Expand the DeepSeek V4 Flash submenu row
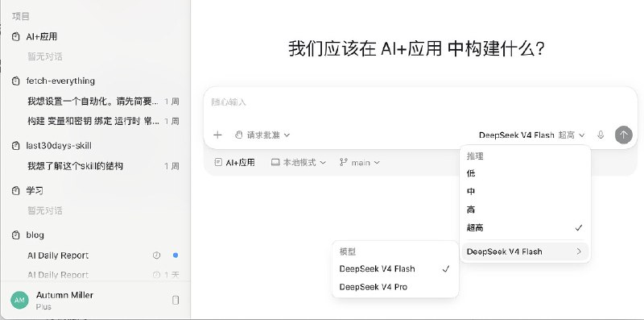644x320 pixels. 526,251
